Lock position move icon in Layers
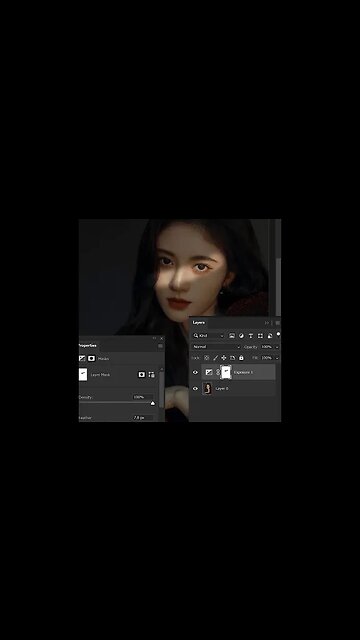The image size is (360, 640). coord(224,358)
